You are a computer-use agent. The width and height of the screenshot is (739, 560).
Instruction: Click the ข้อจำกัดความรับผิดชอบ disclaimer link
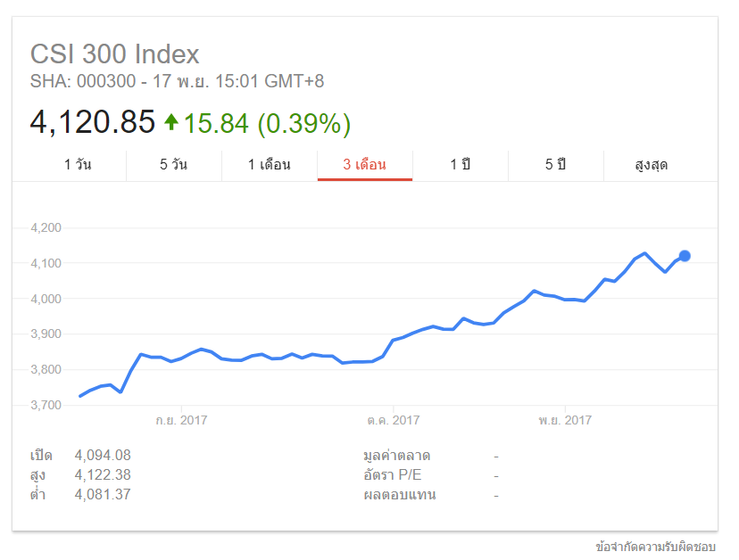(655, 546)
